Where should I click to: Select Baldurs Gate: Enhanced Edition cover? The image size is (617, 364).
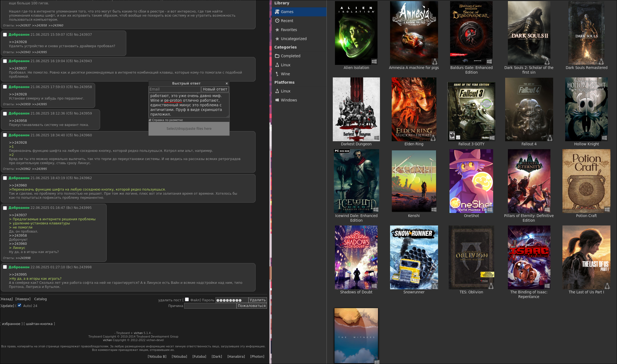pyautogui.click(x=471, y=33)
